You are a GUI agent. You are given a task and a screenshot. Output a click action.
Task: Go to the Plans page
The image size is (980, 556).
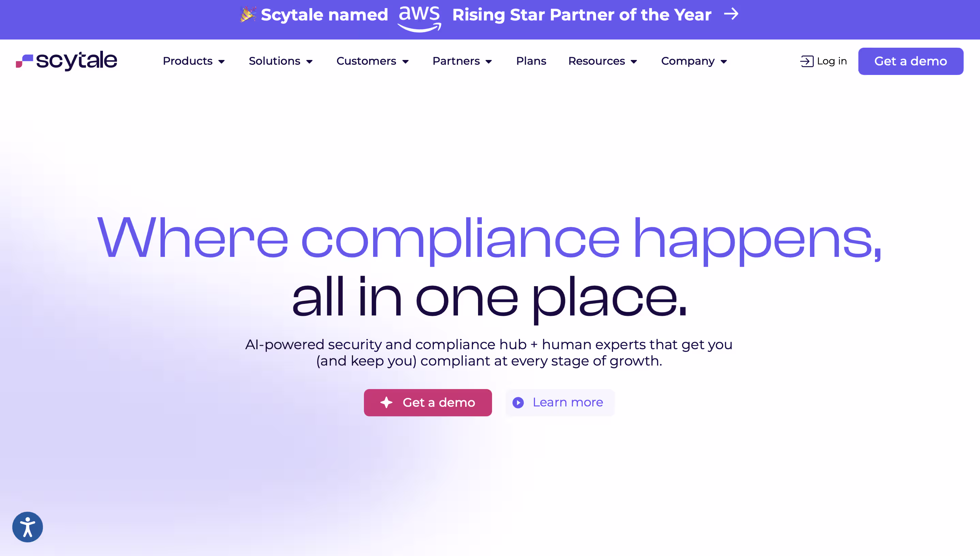tap(531, 61)
